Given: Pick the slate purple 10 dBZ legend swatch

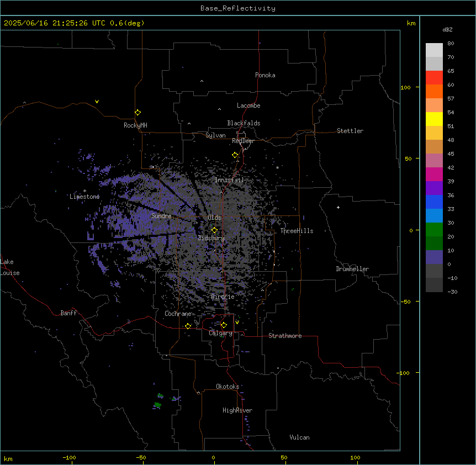Looking at the screenshot, I should click(434, 257).
